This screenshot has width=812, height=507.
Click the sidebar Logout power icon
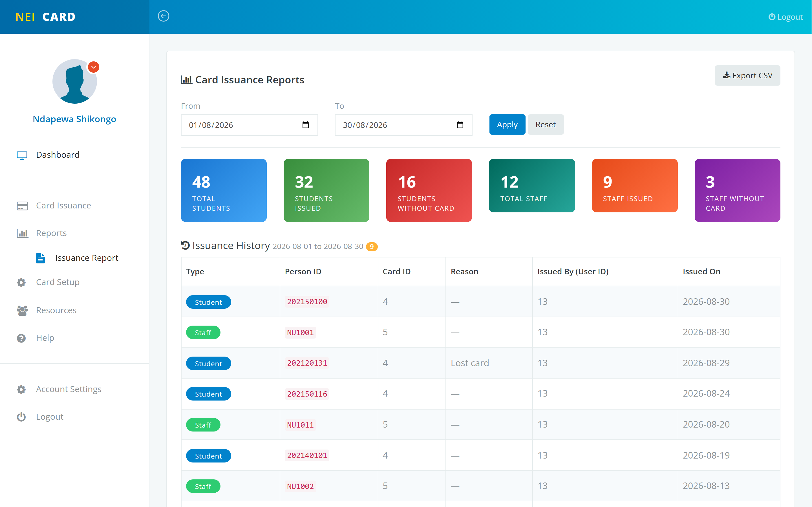tap(21, 417)
